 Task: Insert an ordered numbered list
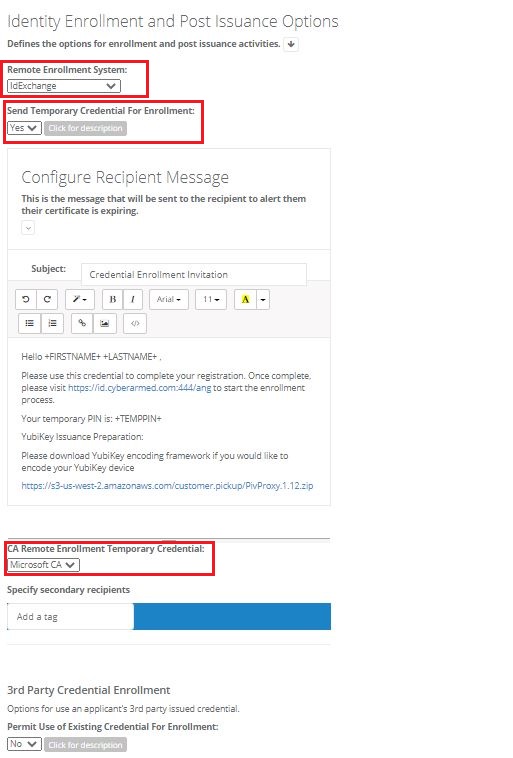click(52, 323)
